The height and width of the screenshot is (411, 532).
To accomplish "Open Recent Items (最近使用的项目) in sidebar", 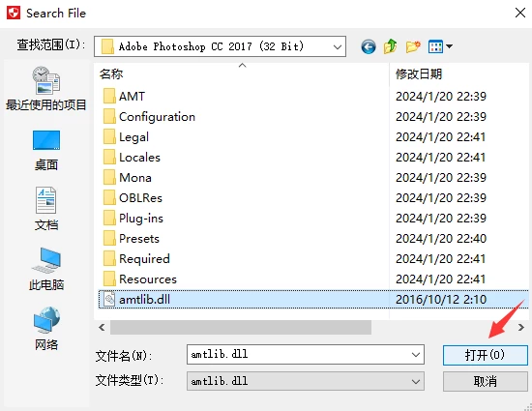I will point(46,89).
